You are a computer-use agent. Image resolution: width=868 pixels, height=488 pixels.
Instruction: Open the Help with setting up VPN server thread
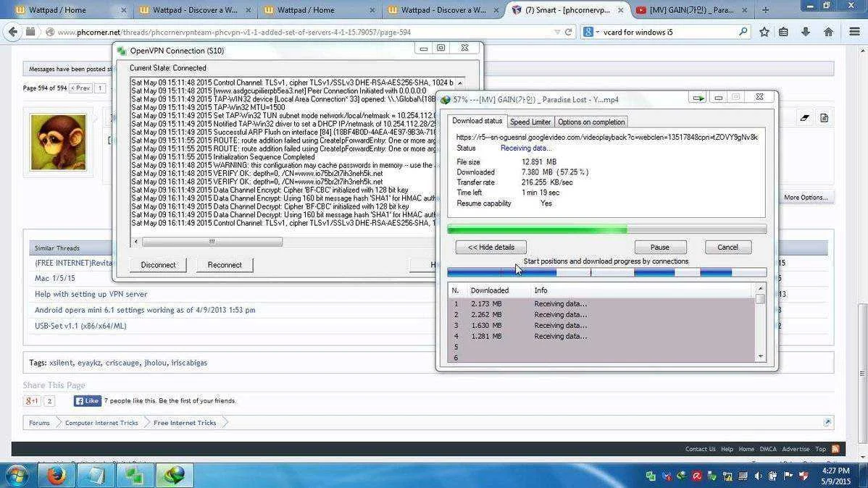click(x=91, y=295)
